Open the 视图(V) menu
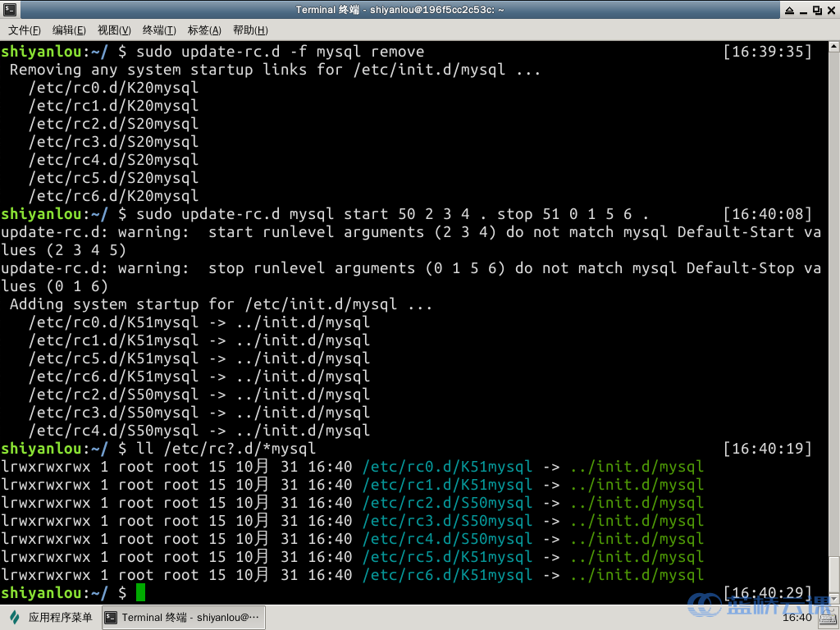The width and height of the screenshot is (840, 630). pyautogui.click(x=114, y=30)
